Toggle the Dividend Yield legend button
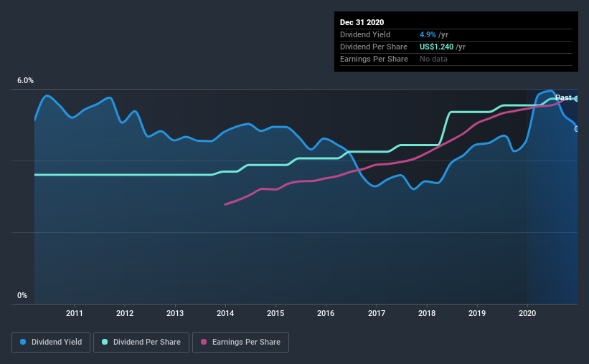589x364 pixels. [51, 343]
